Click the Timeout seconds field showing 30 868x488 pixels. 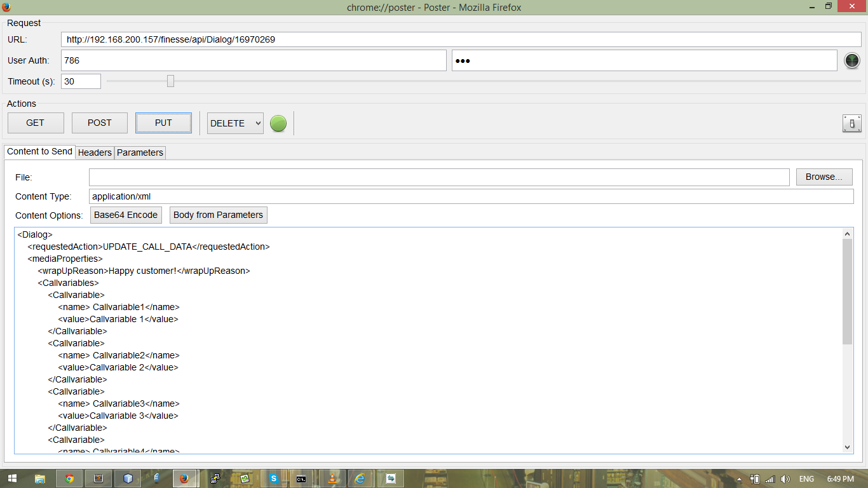(81, 81)
